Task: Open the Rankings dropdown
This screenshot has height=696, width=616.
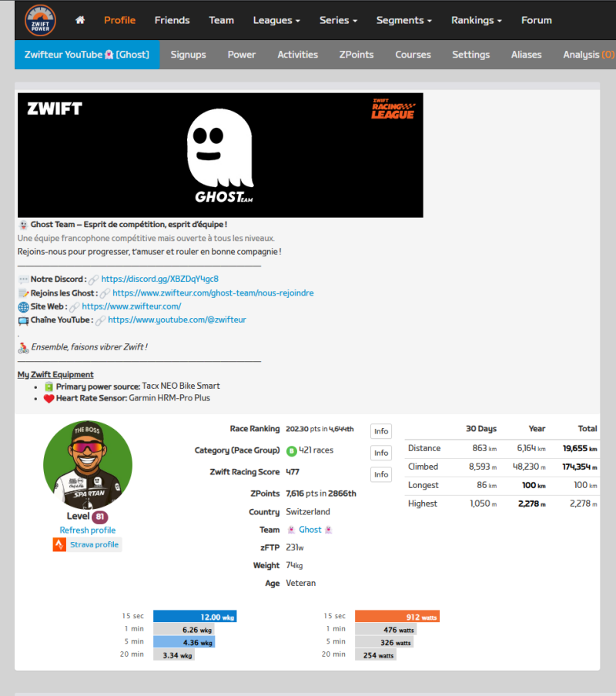Action: (476, 21)
